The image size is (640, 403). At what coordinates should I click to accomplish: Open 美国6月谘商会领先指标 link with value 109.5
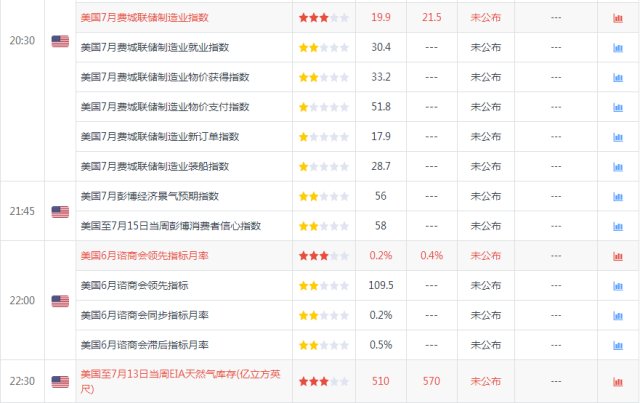coord(134,286)
